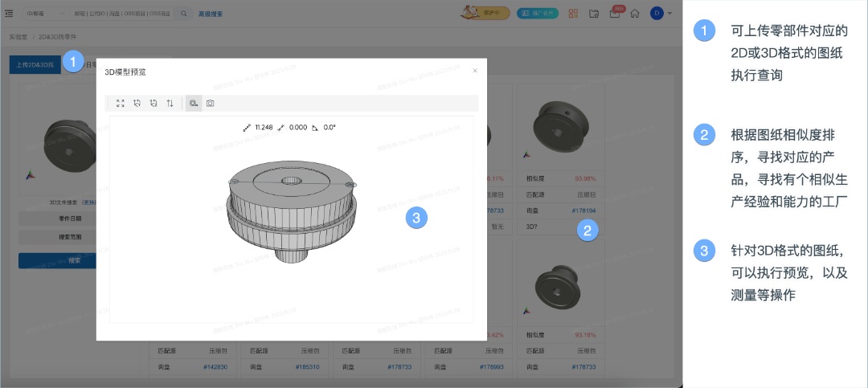The height and width of the screenshot is (388, 868).
Task: Click the fullscreen icon in 3D preview toolbar
Action: 120,103
